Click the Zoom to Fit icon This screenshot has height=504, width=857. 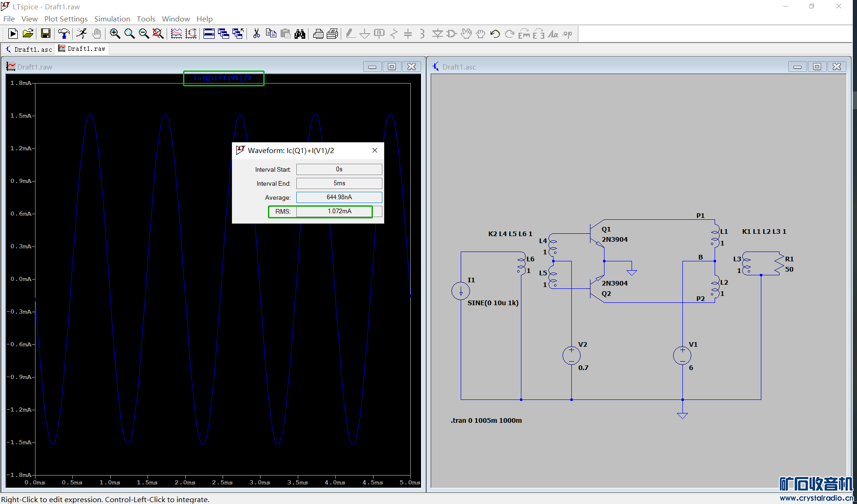158,34
